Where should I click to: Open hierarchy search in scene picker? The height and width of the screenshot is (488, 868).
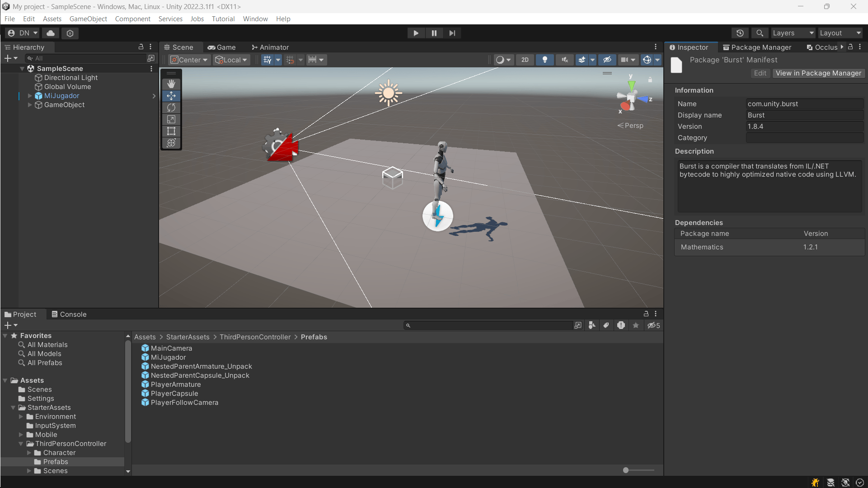point(151,58)
